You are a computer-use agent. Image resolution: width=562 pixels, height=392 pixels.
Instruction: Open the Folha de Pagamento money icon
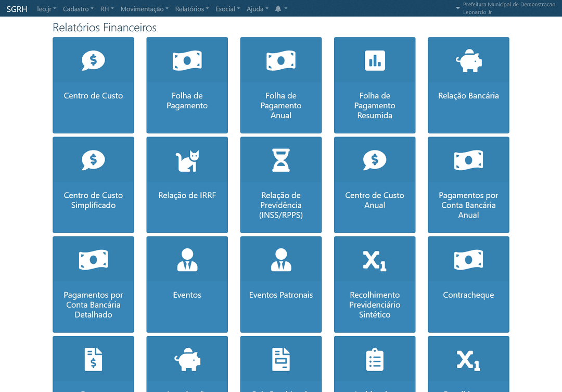click(187, 60)
